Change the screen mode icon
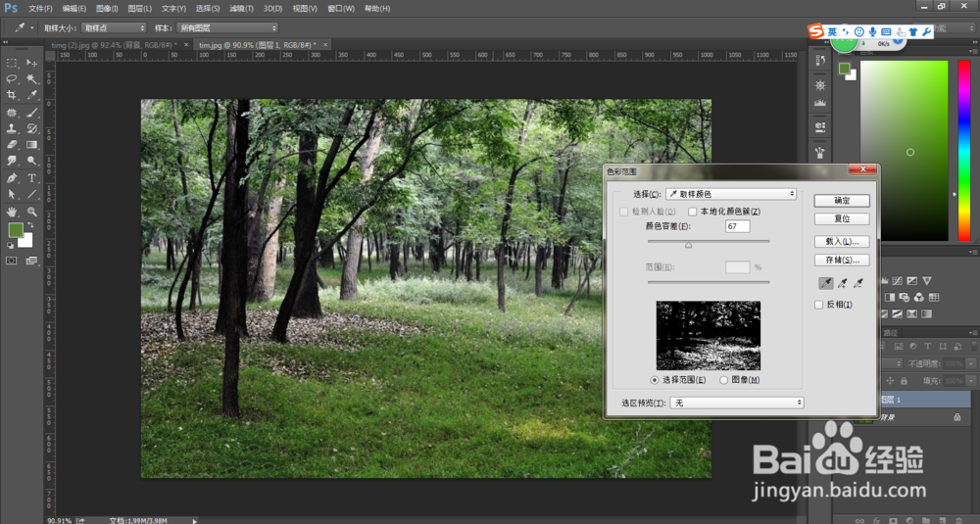The height and width of the screenshot is (524, 980). pos(31,262)
